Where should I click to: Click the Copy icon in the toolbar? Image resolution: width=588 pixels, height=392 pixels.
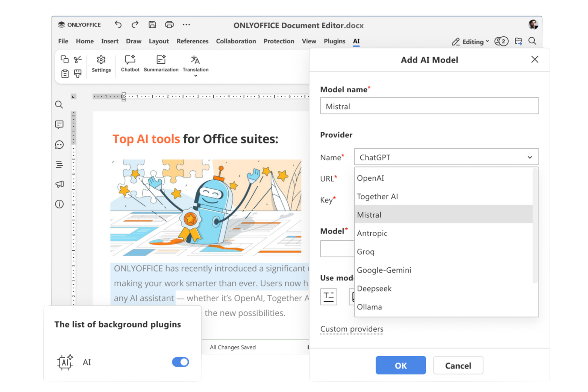click(64, 60)
